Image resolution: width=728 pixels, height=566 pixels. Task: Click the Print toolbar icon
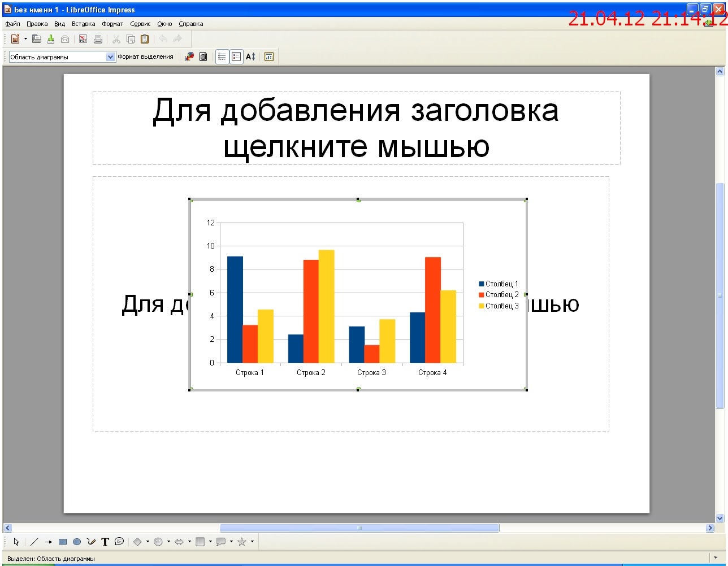pos(98,39)
